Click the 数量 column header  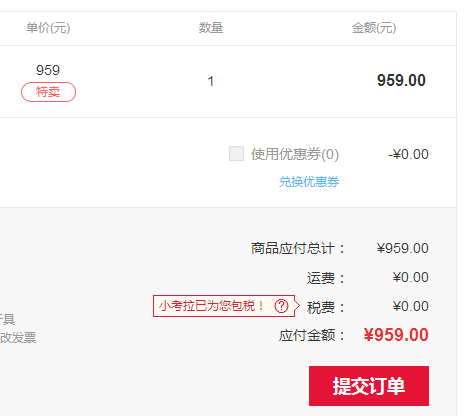(211, 28)
